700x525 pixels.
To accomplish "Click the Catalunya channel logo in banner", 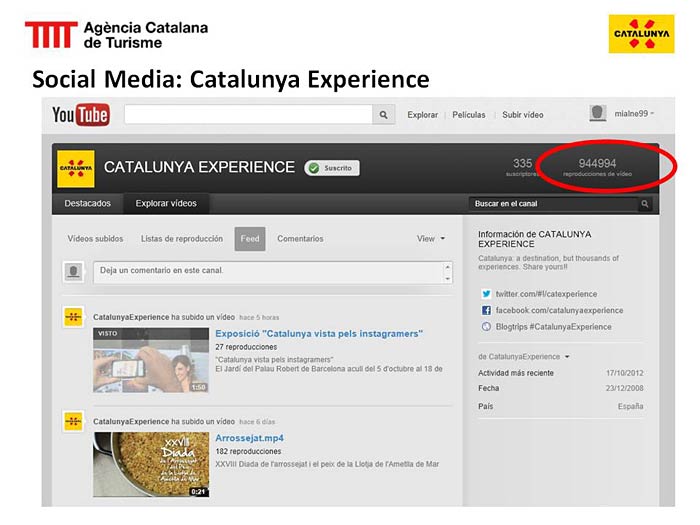I will coord(76,169).
